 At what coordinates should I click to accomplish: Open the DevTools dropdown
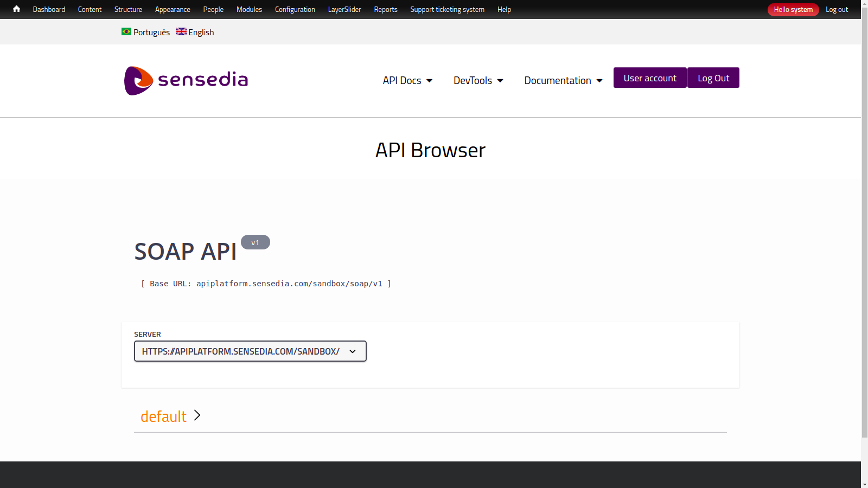click(478, 80)
